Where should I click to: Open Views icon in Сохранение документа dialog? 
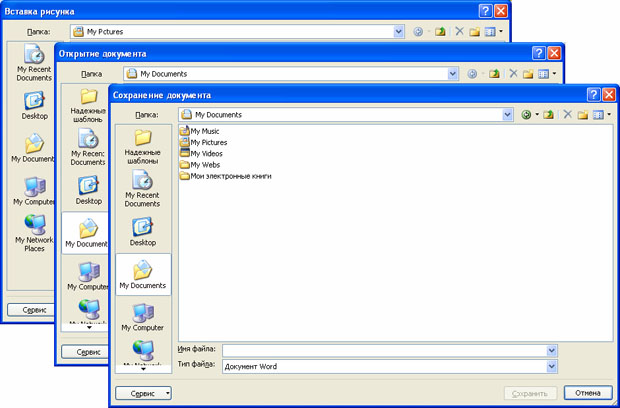598,115
